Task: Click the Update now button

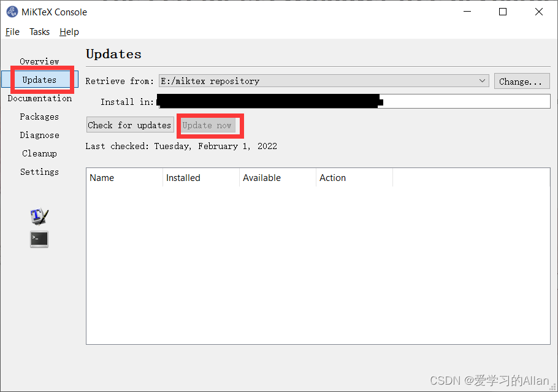Action: (x=210, y=125)
